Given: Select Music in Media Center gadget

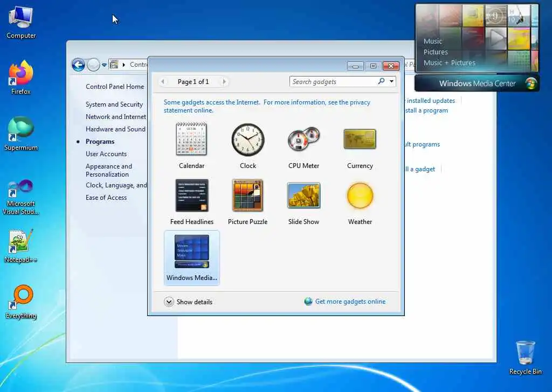Looking at the screenshot, I should (x=433, y=41).
